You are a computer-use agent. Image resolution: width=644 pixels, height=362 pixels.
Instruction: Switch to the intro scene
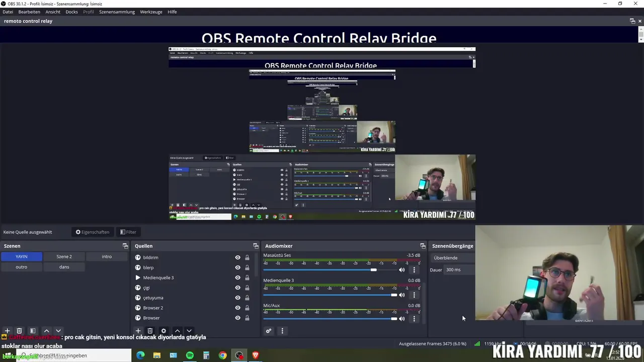point(107,256)
